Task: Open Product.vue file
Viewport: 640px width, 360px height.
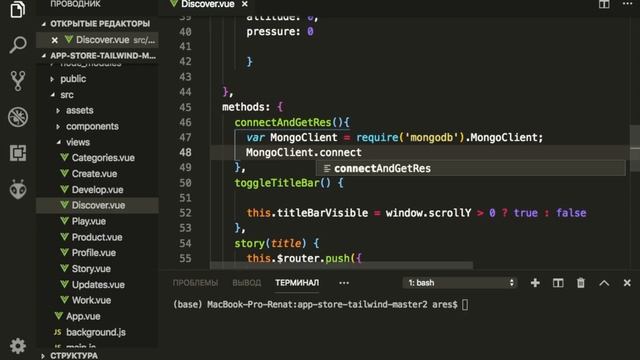Action: (x=97, y=237)
